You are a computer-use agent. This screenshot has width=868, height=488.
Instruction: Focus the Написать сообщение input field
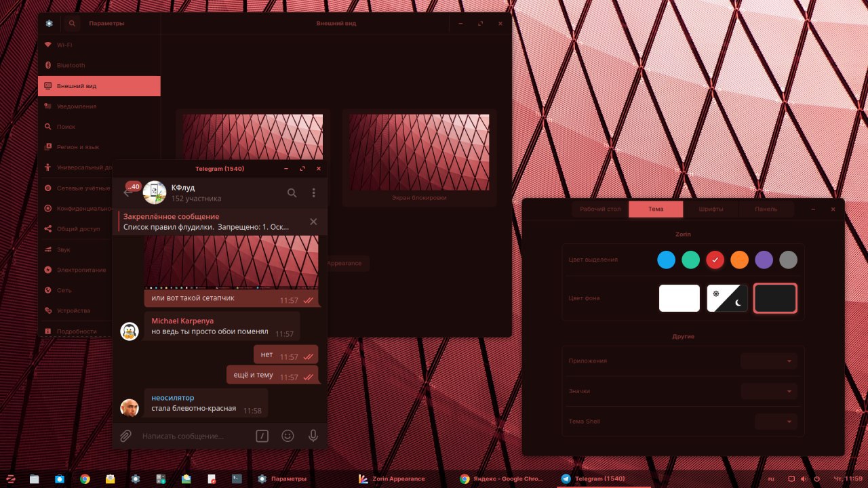pyautogui.click(x=195, y=436)
